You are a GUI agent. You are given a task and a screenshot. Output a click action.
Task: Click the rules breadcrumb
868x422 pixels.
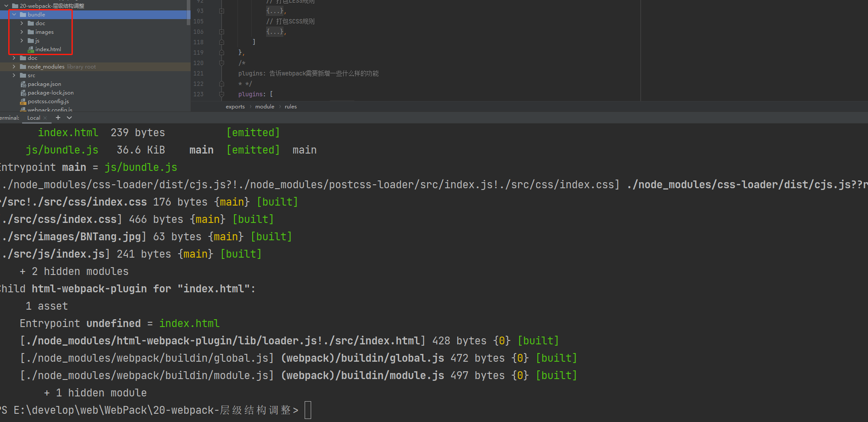pyautogui.click(x=291, y=106)
